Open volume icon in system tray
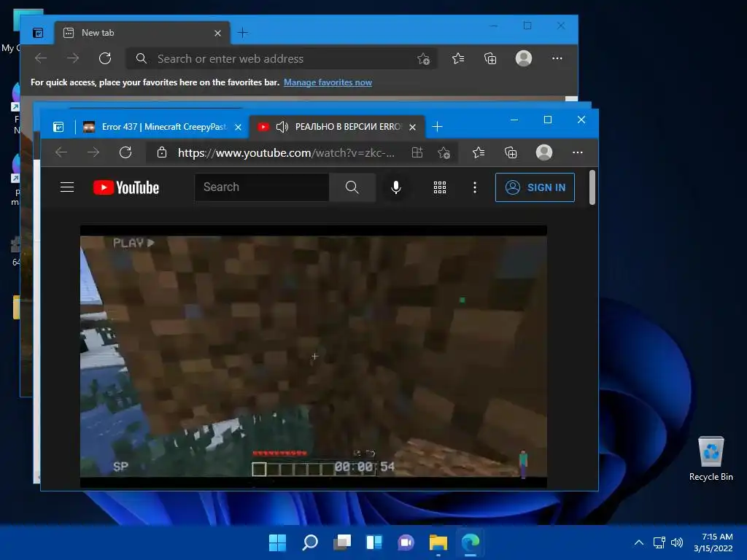This screenshot has width=747, height=560. (x=676, y=542)
